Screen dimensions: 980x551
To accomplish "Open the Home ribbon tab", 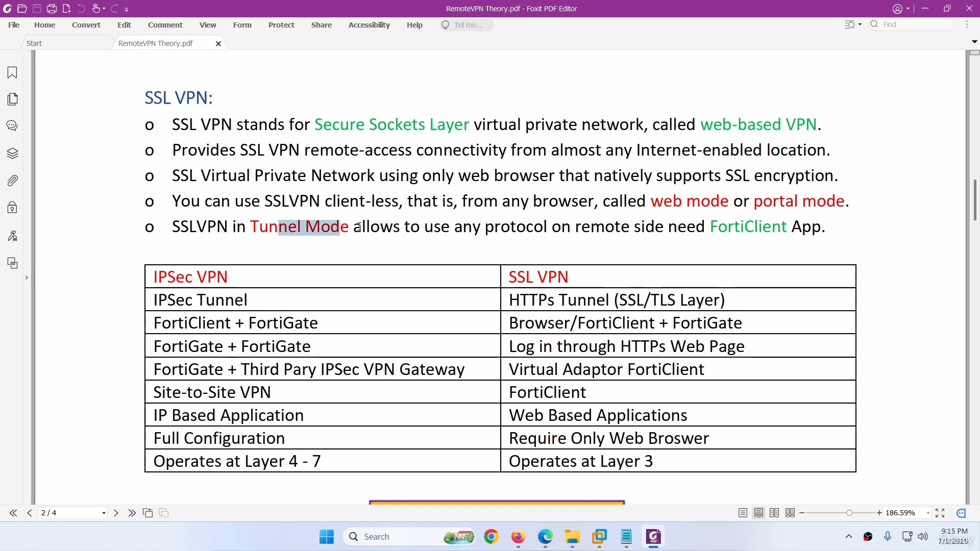I will (45, 25).
